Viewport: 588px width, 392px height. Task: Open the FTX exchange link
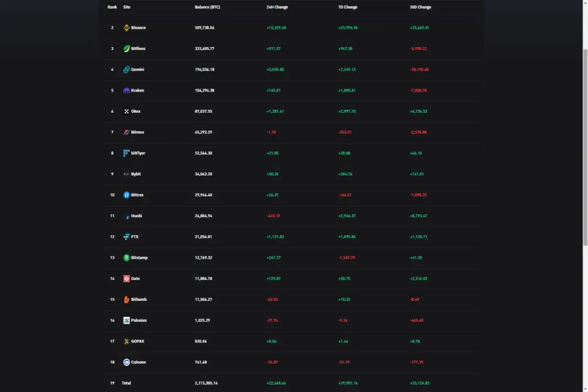[x=135, y=237]
